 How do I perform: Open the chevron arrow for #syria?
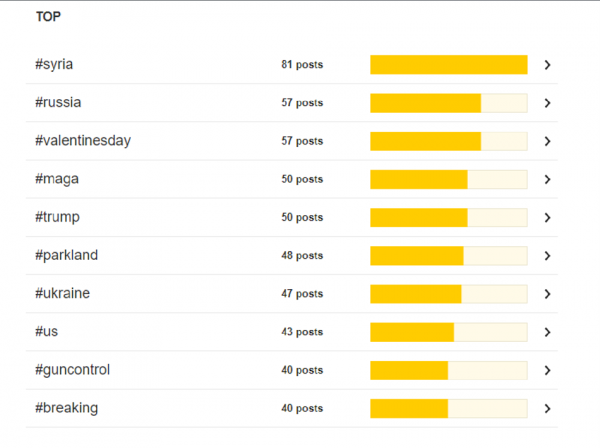548,65
